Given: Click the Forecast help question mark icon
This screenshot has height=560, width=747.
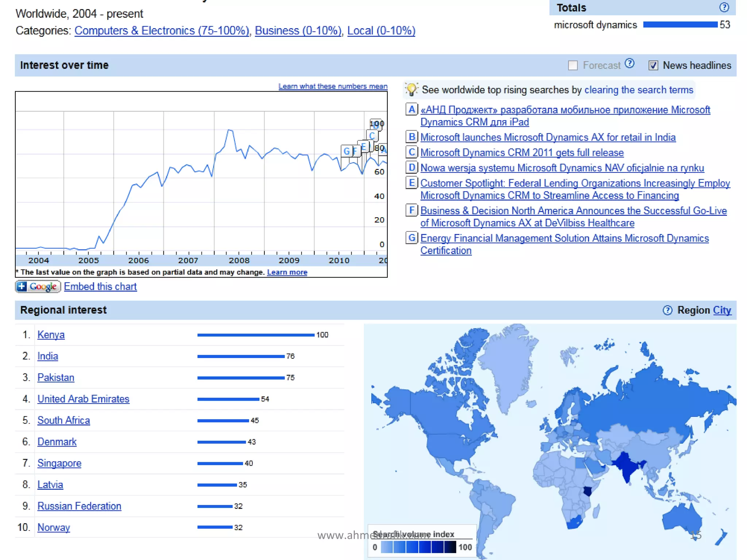Looking at the screenshot, I should 629,64.
